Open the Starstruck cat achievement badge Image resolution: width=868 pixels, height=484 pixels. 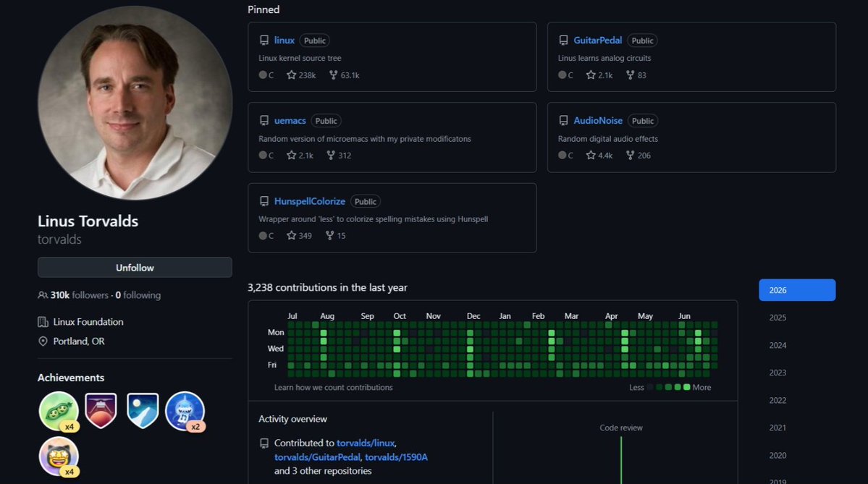coord(58,457)
